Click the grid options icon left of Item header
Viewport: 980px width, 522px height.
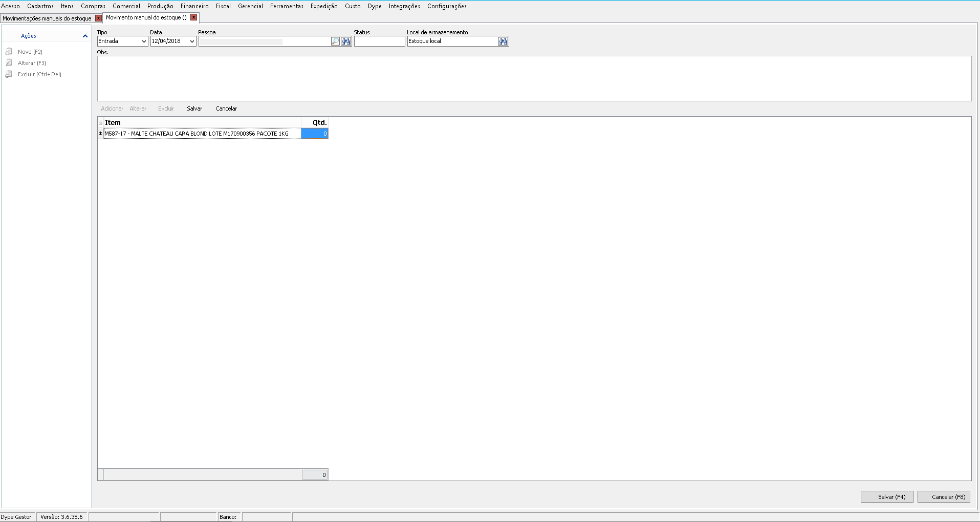101,122
